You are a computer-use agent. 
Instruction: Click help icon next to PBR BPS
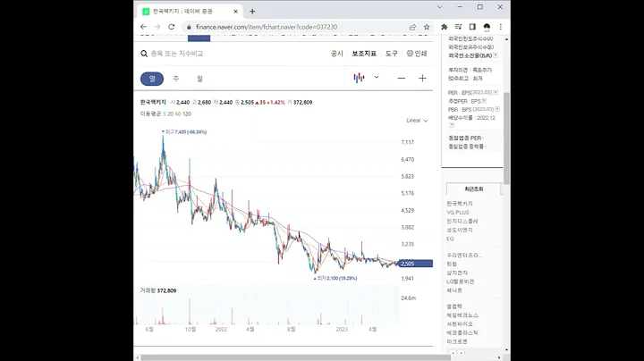pos(497,109)
